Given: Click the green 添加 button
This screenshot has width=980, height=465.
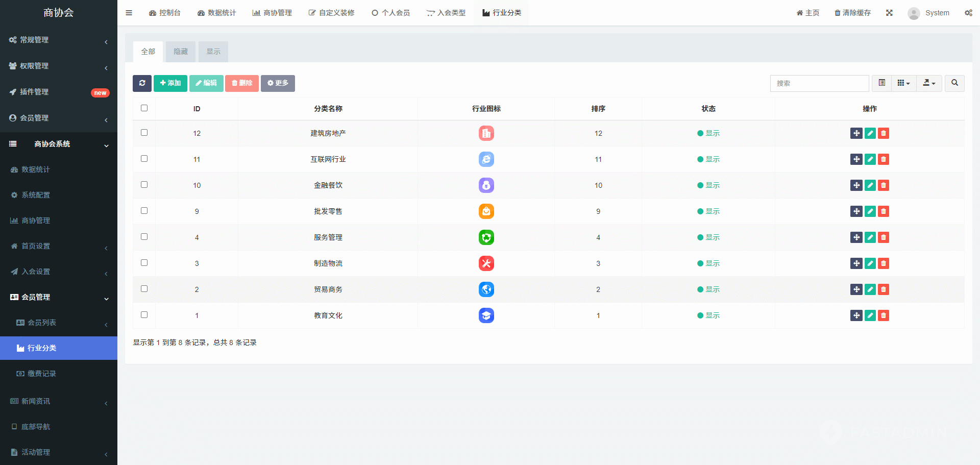Looking at the screenshot, I should 170,83.
